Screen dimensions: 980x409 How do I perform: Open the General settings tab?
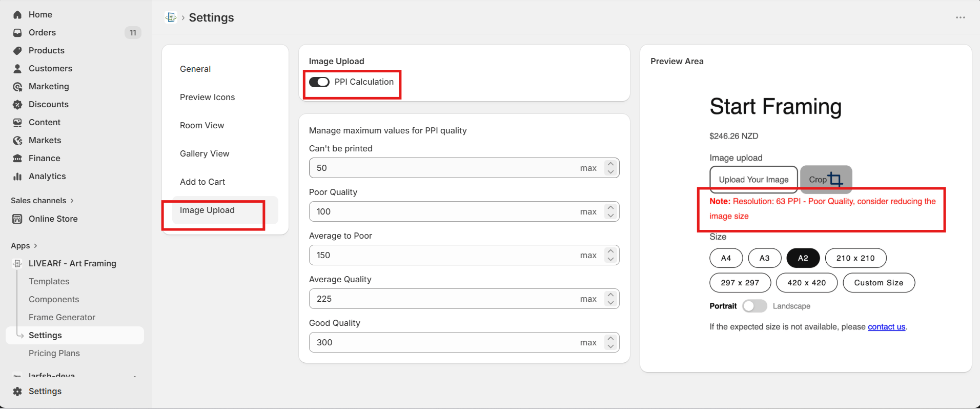[226, 69]
